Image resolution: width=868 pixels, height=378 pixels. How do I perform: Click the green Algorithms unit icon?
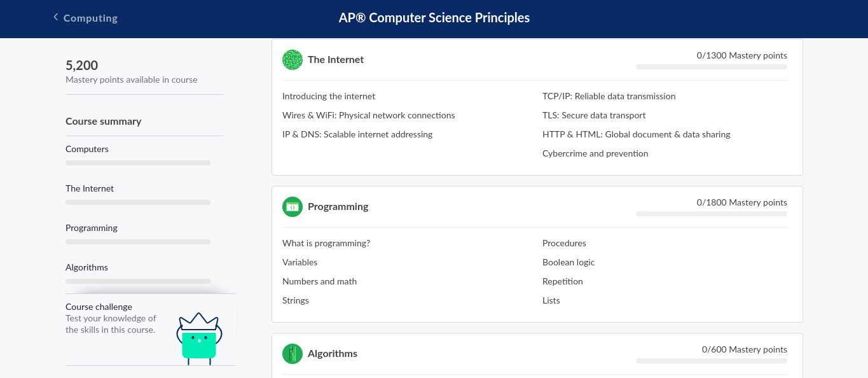pyautogui.click(x=293, y=354)
